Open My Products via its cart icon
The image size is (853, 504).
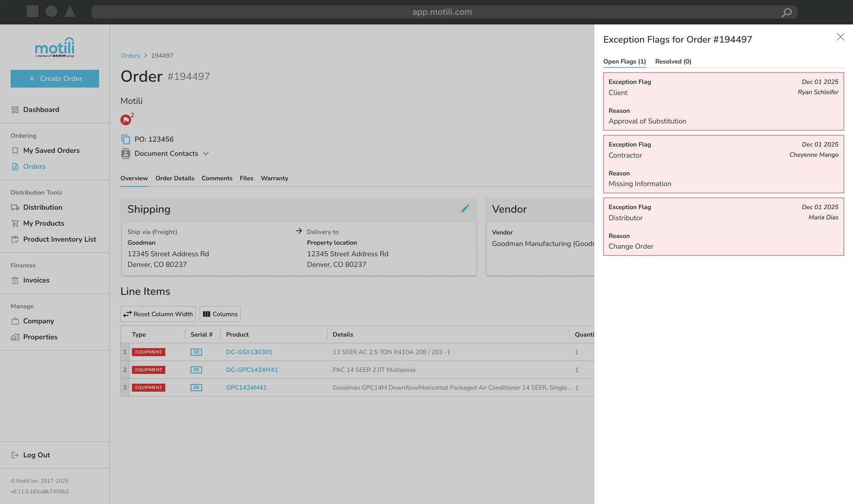point(15,223)
